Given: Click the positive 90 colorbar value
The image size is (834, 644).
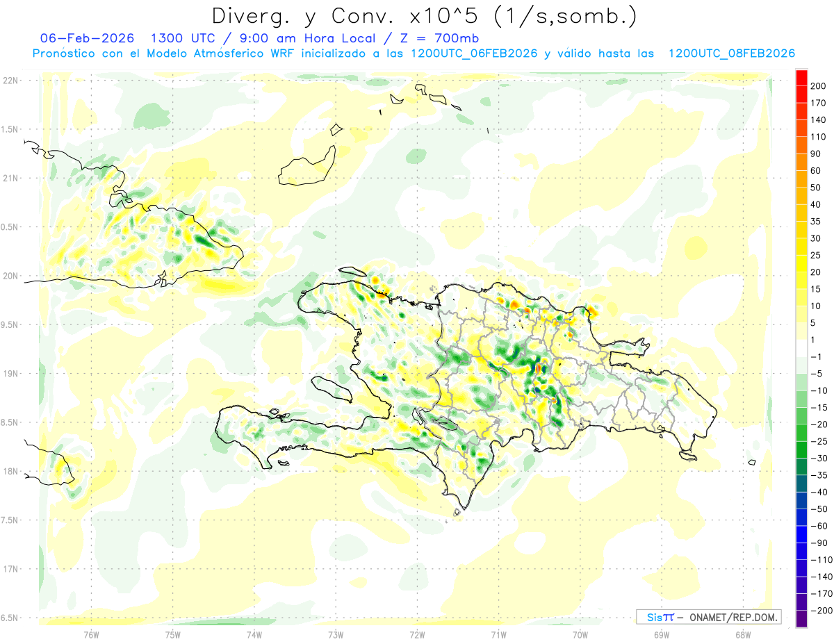Looking at the screenshot, I should tap(816, 154).
